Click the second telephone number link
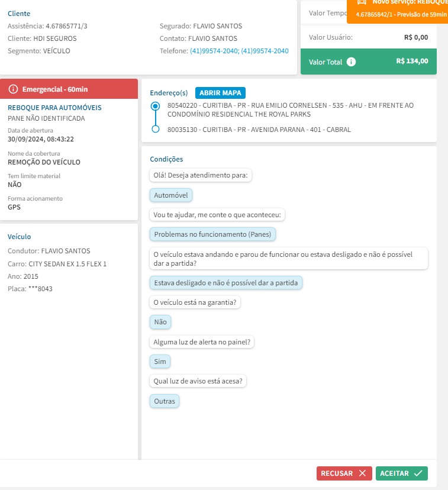 (265, 51)
